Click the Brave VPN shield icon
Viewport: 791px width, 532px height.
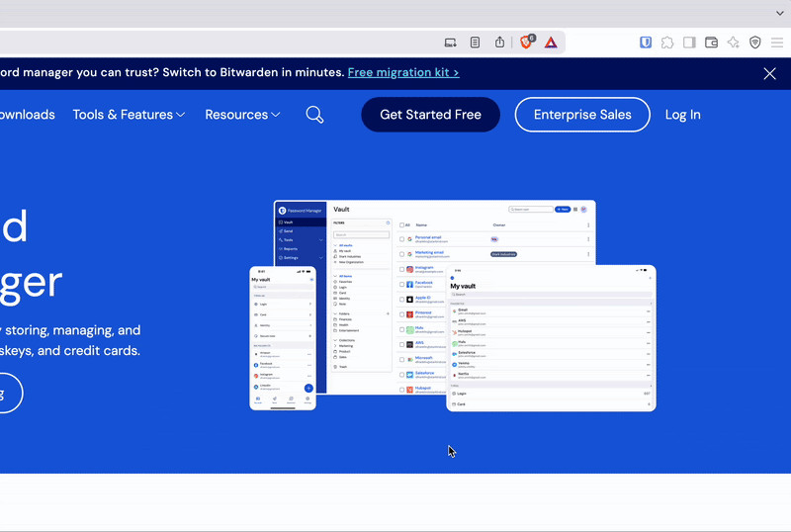pyautogui.click(x=754, y=43)
